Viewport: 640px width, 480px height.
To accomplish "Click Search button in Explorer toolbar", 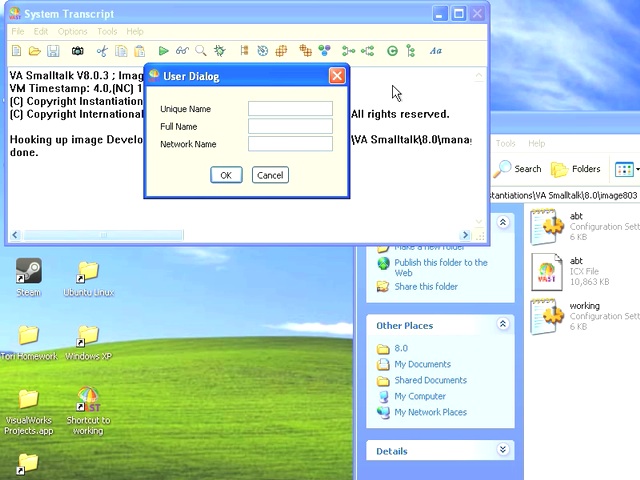I will click(518, 169).
